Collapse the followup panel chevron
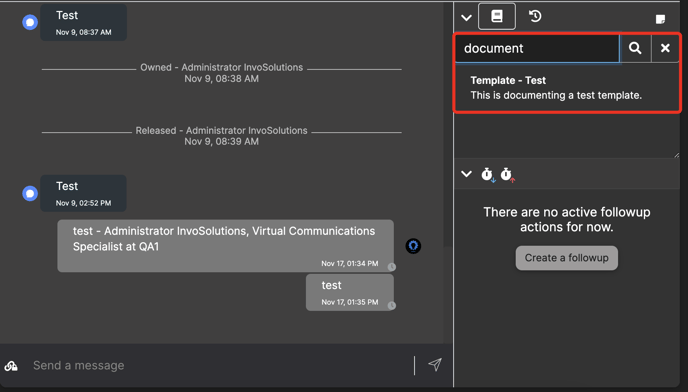This screenshot has width=688, height=392. click(x=466, y=174)
